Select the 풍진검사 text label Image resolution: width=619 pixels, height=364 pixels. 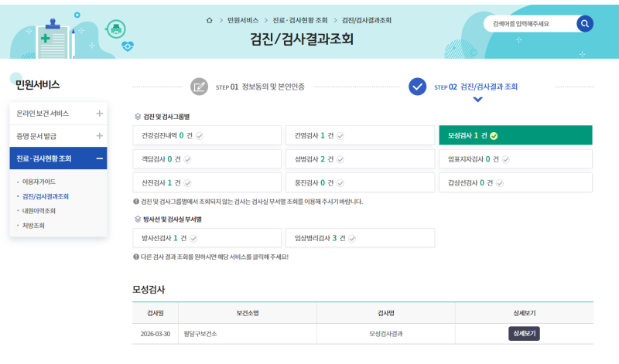pos(306,183)
